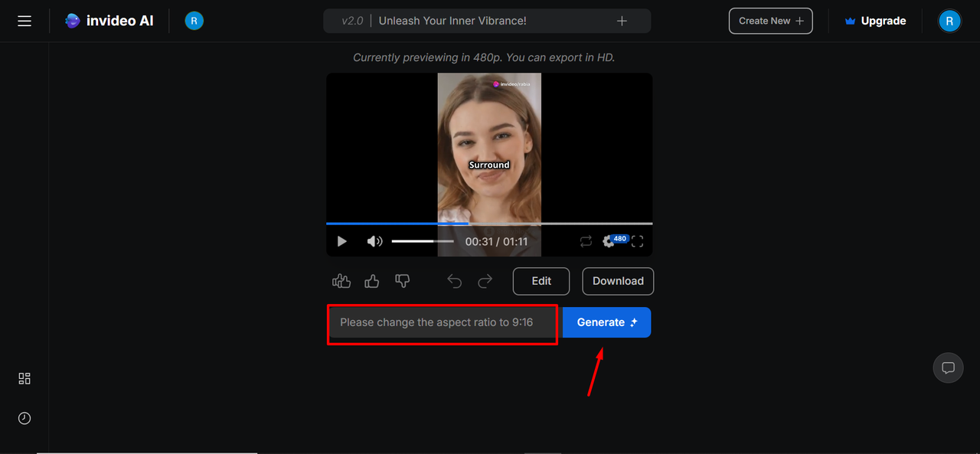Click the thumbs down icon
The width and height of the screenshot is (980, 454).
403,281
